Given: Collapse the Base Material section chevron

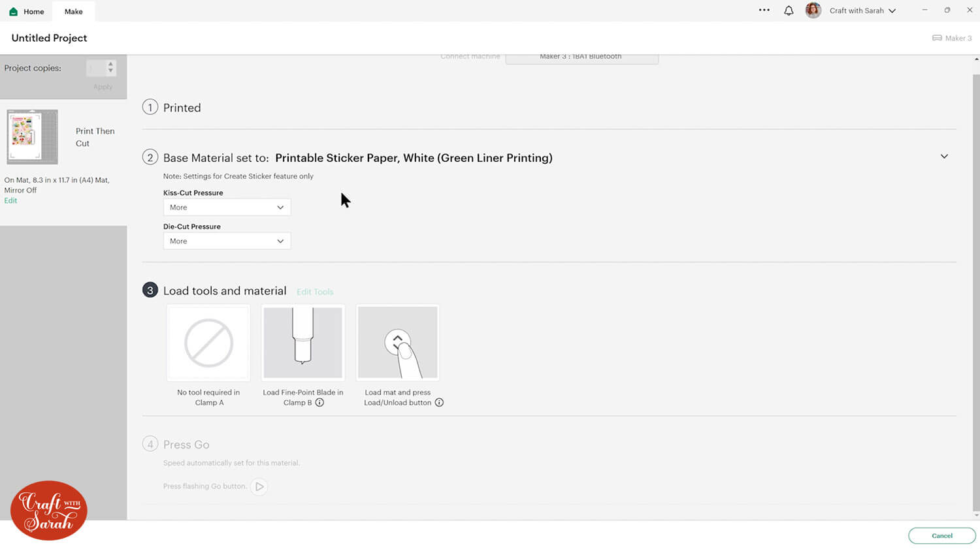Looking at the screenshot, I should (944, 157).
